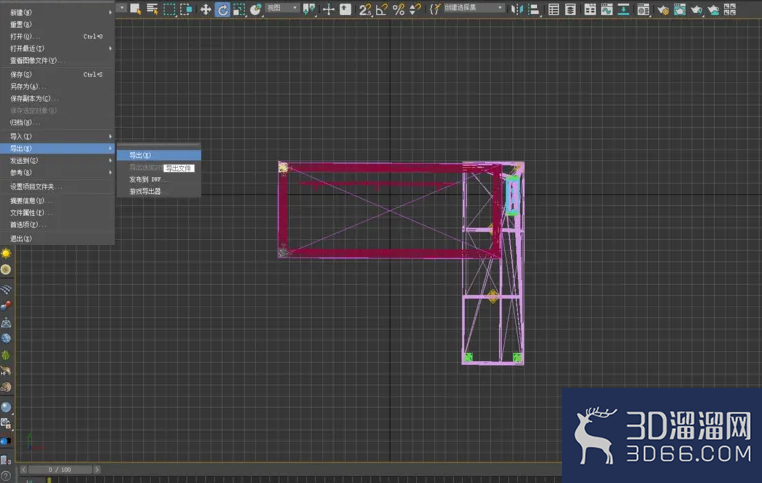Click the Select and Place tool icon
The width and height of the screenshot is (762, 483).
[256, 9]
